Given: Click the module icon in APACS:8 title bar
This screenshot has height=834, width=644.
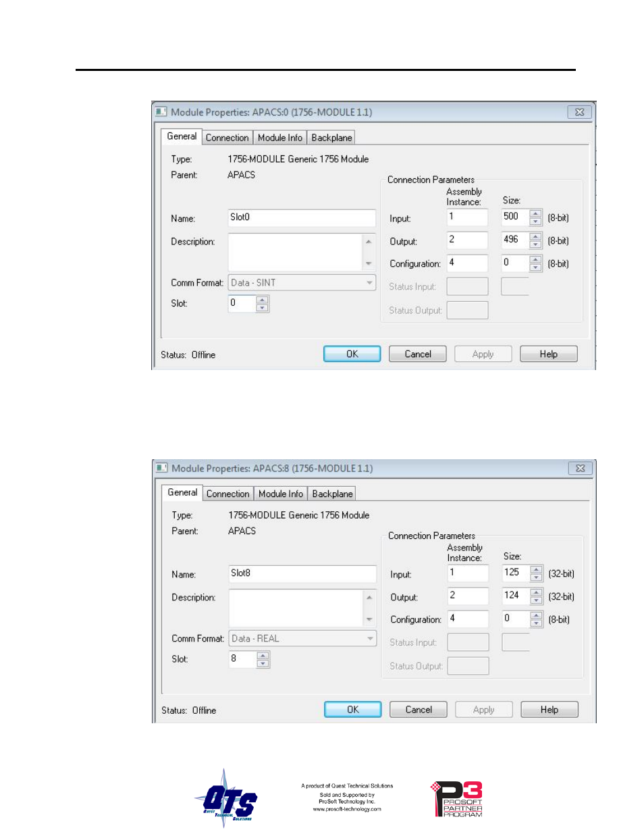Looking at the screenshot, I should pos(162,467).
